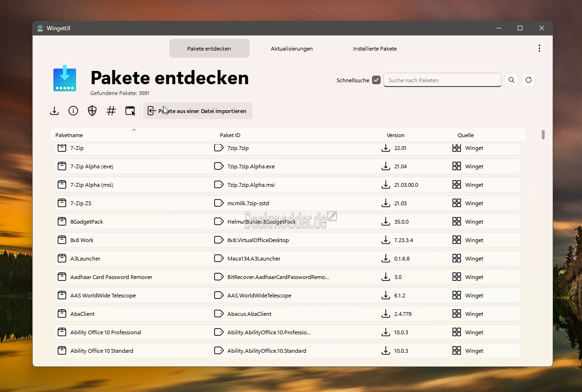Click the package icon beside A3Launcher
The image size is (582, 392).
(61, 259)
